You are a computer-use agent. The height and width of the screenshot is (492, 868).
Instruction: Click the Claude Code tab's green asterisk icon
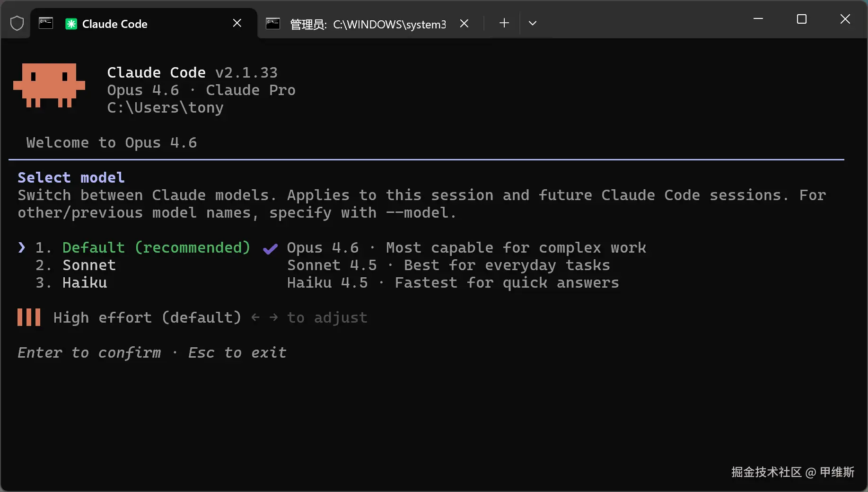click(x=71, y=24)
